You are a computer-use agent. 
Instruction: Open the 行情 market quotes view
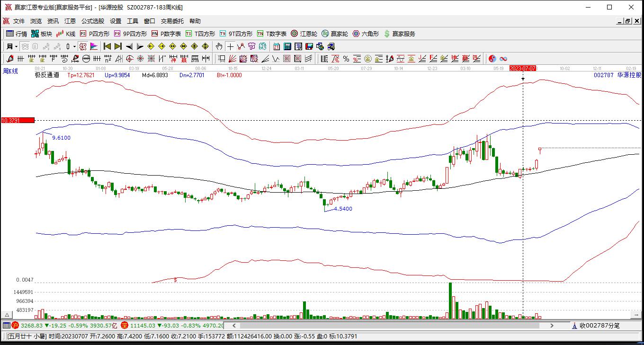tap(17, 34)
